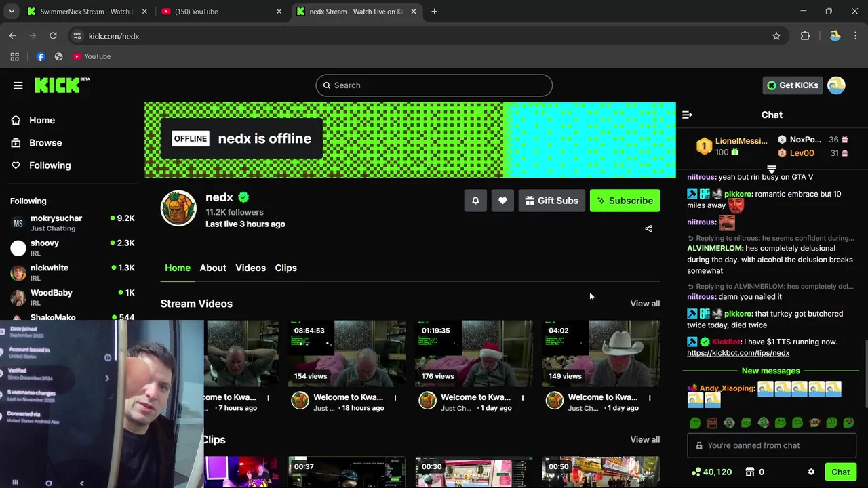Viewport: 868px width, 488px height.
Task: Click the Gift Subs button
Action: tap(551, 201)
